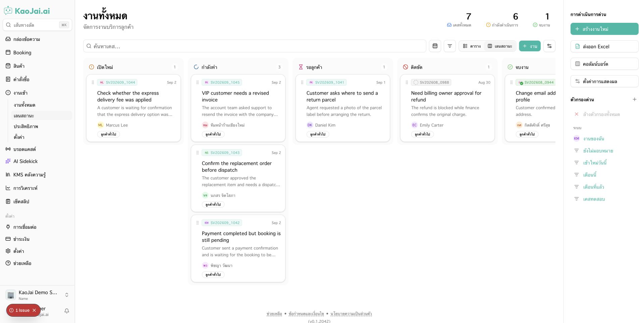Open ประสิทธิภาพ submenu item
This screenshot has height=323, width=644.
42,126
